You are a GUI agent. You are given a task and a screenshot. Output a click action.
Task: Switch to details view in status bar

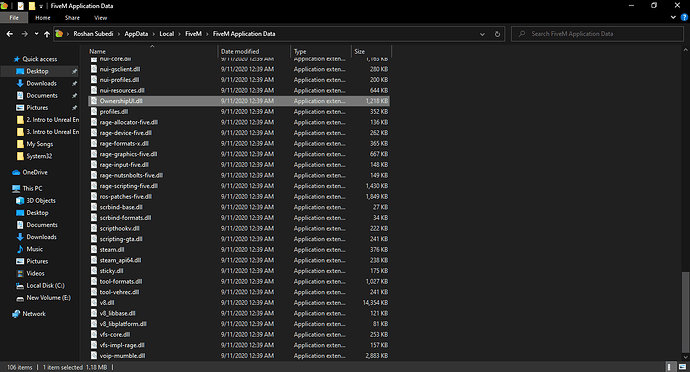pyautogui.click(x=670, y=367)
